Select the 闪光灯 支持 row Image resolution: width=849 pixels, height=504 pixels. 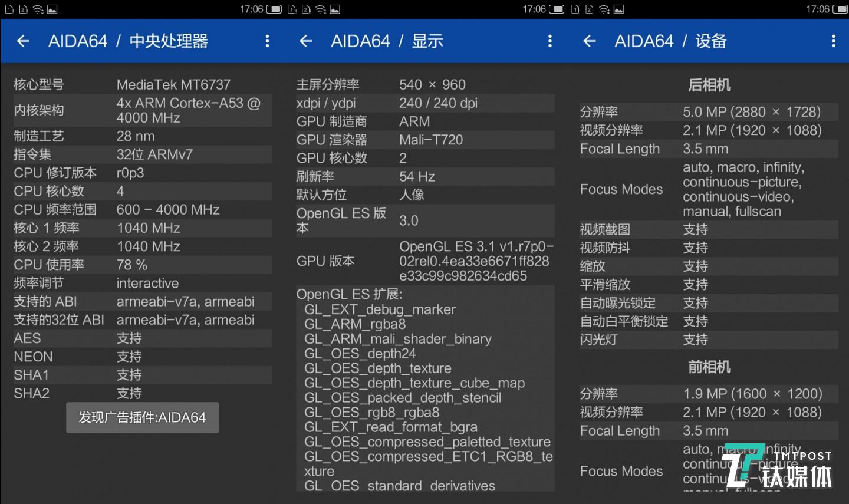[709, 340]
